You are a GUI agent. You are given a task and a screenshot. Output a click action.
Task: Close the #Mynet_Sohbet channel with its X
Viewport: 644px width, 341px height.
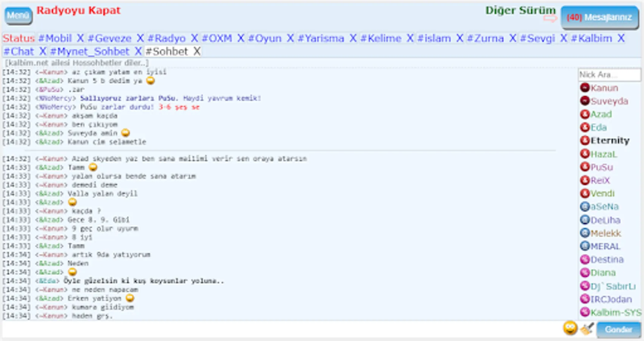pos(138,51)
